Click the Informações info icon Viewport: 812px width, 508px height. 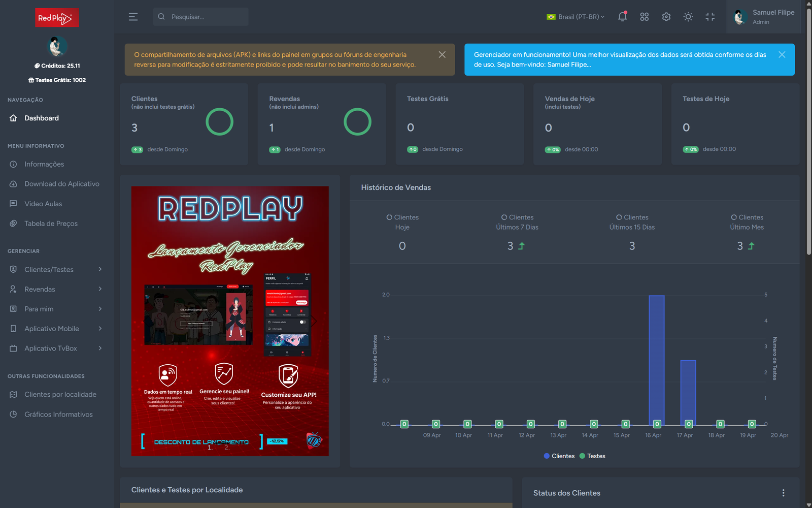(13, 164)
